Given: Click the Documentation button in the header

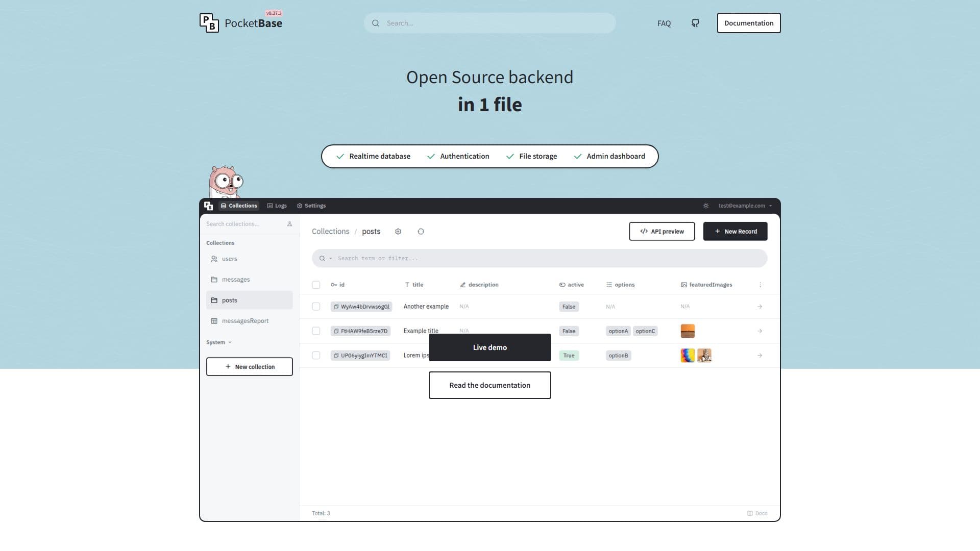Looking at the screenshot, I should [749, 23].
